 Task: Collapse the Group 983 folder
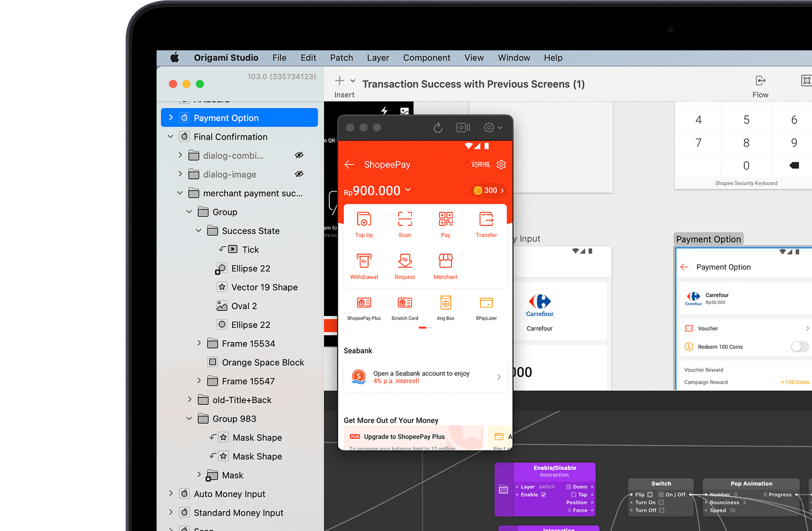coord(190,418)
